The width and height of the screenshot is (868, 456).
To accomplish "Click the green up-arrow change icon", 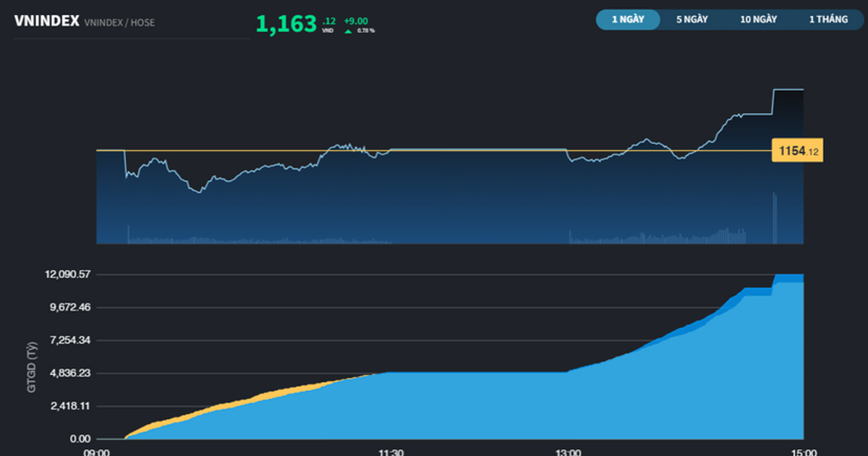I will [348, 30].
